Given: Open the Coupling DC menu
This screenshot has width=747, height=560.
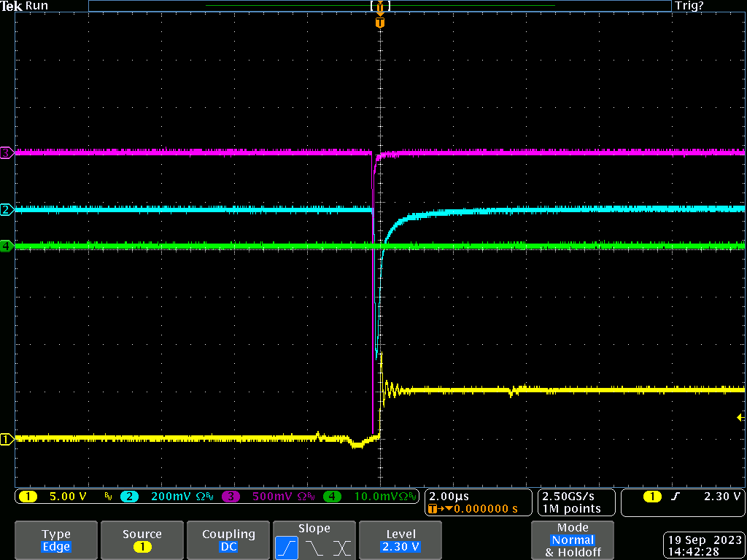Looking at the screenshot, I should pos(228,540).
